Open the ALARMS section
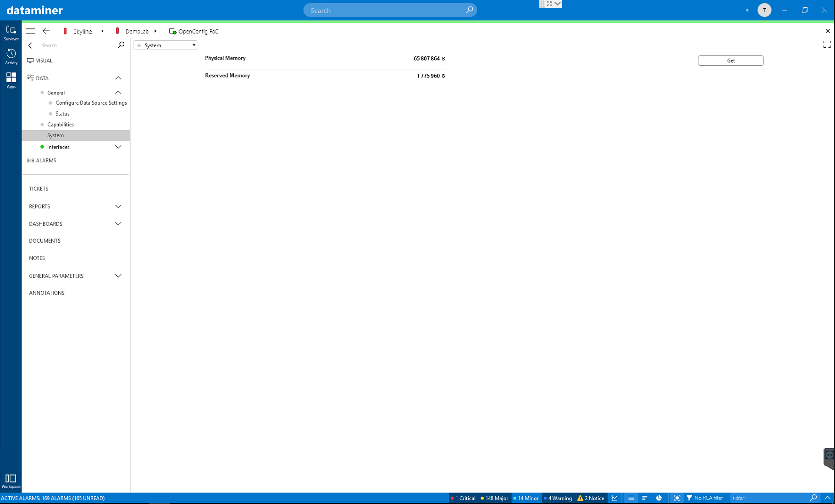Image resolution: width=835 pixels, height=504 pixels. 46,161
